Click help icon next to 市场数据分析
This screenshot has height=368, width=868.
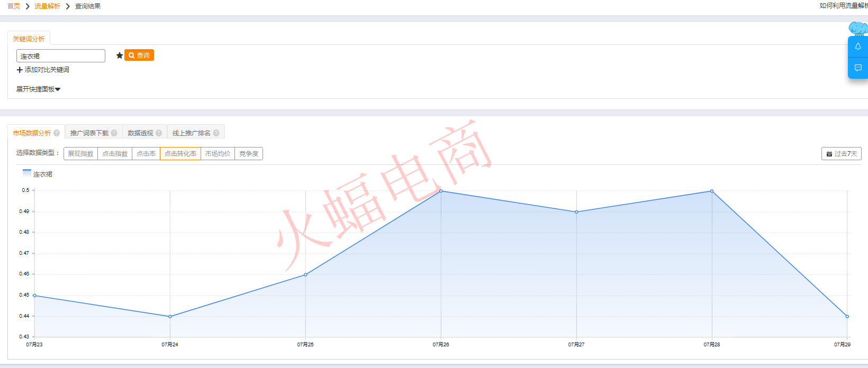[57, 133]
